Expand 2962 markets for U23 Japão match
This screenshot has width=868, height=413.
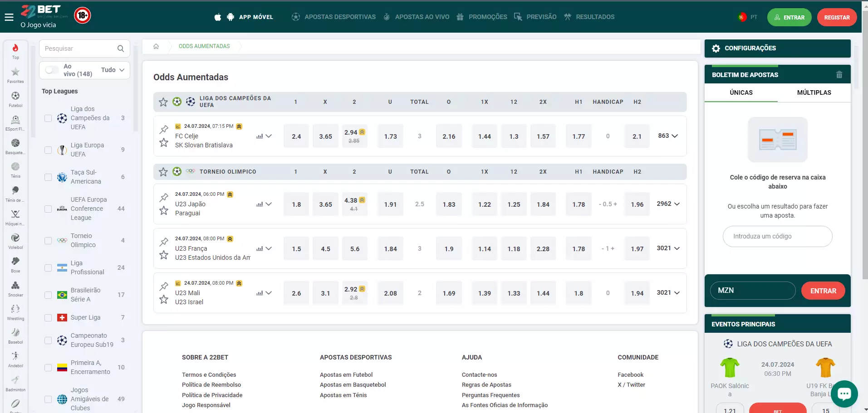(668, 204)
